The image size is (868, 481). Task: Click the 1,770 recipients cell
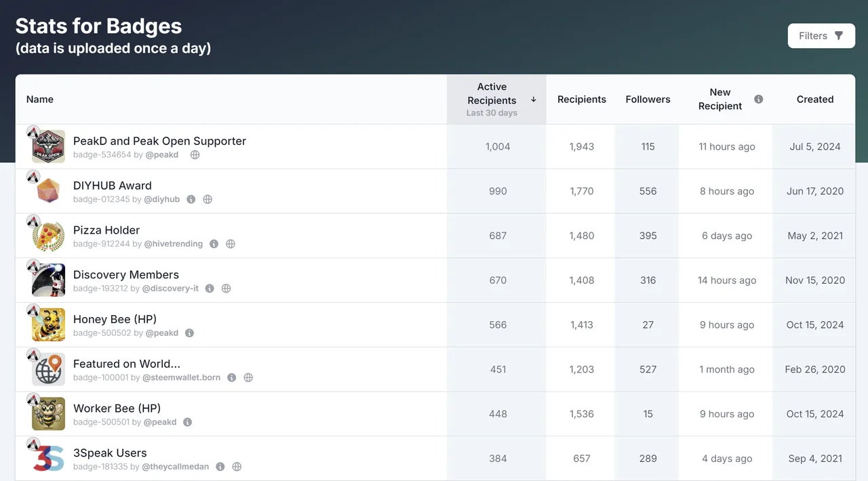click(x=582, y=192)
